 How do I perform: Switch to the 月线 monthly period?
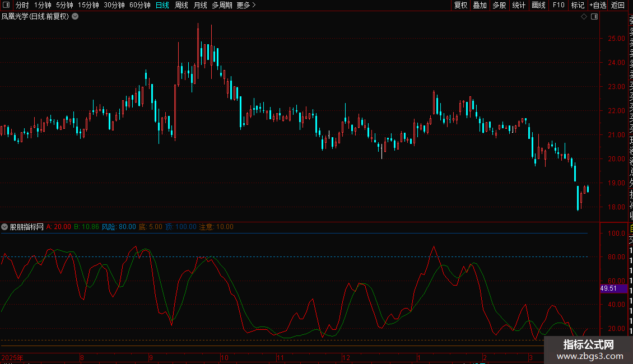(199, 5)
